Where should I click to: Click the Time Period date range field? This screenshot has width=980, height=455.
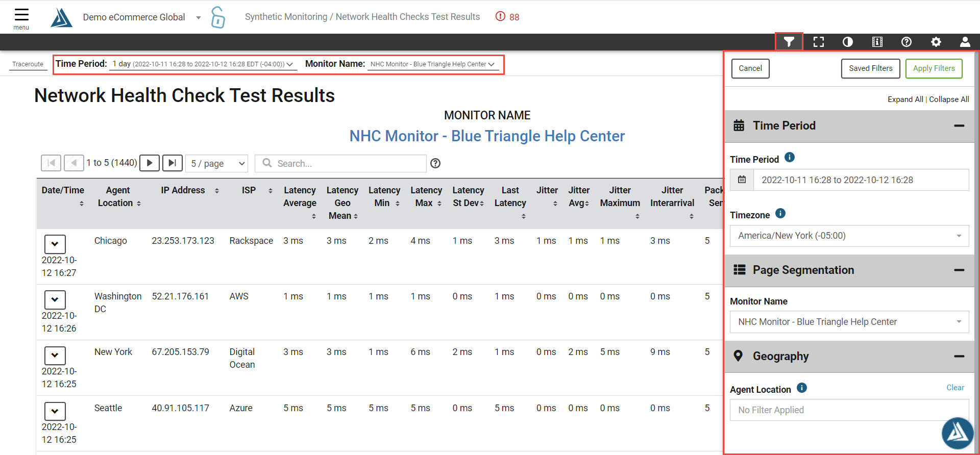861,180
